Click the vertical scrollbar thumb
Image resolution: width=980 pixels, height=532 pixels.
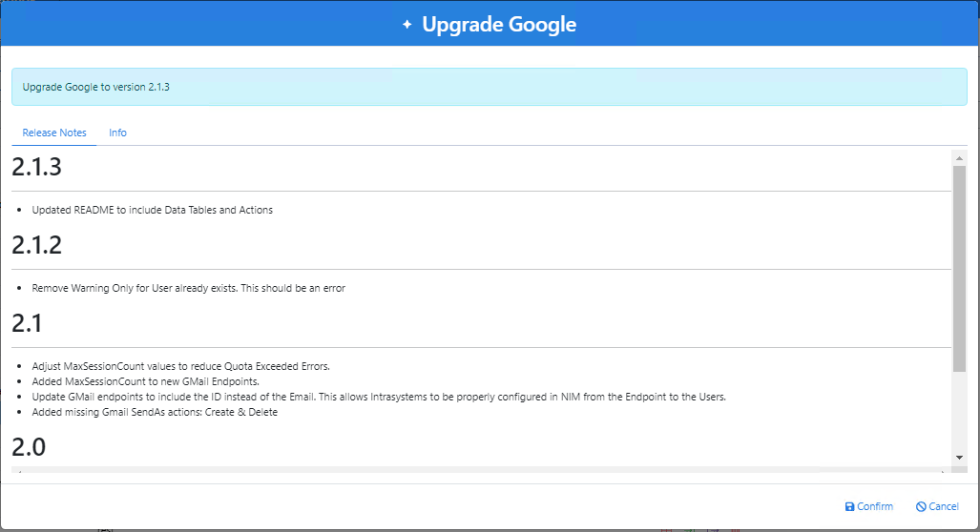pyautogui.click(x=959, y=267)
